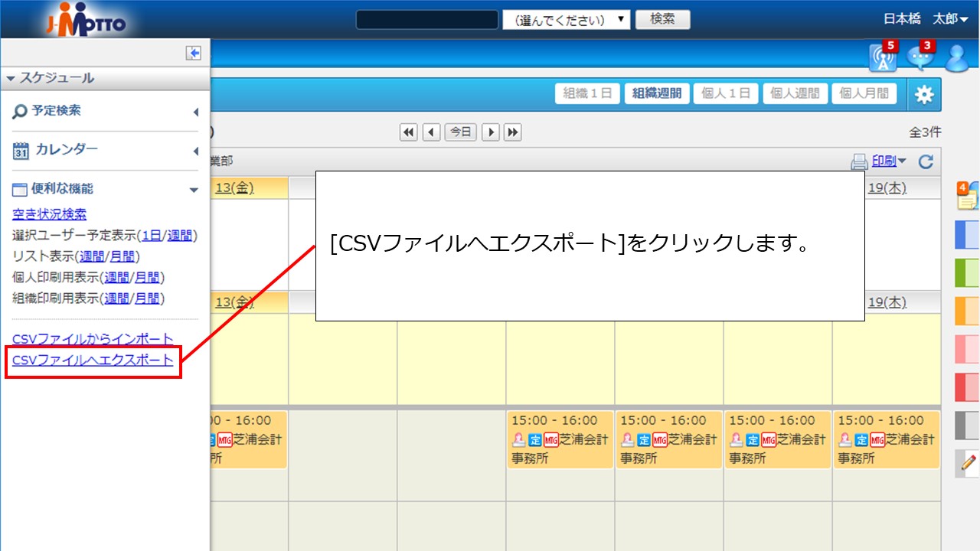Click CSVファイルへエクスポート link
Image resolution: width=980 pixels, height=551 pixels.
coord(93,360)
